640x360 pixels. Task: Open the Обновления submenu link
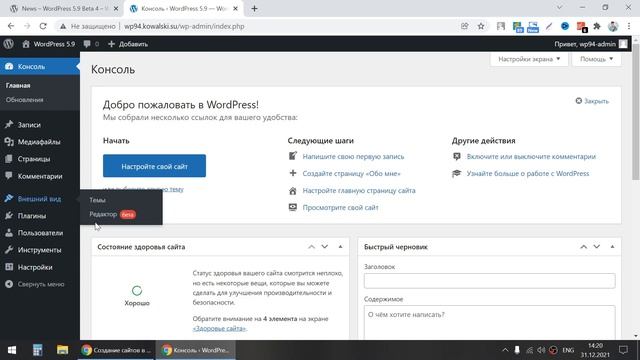tap(24, 100)
